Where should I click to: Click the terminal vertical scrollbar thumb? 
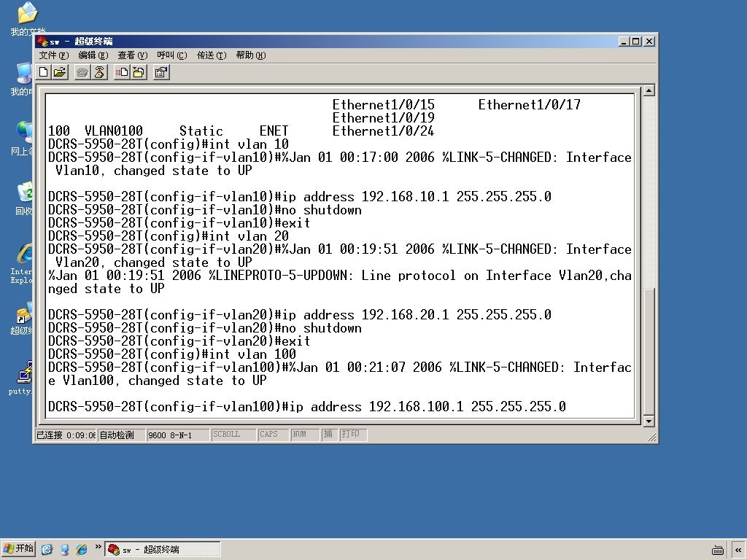coord(649,351)
